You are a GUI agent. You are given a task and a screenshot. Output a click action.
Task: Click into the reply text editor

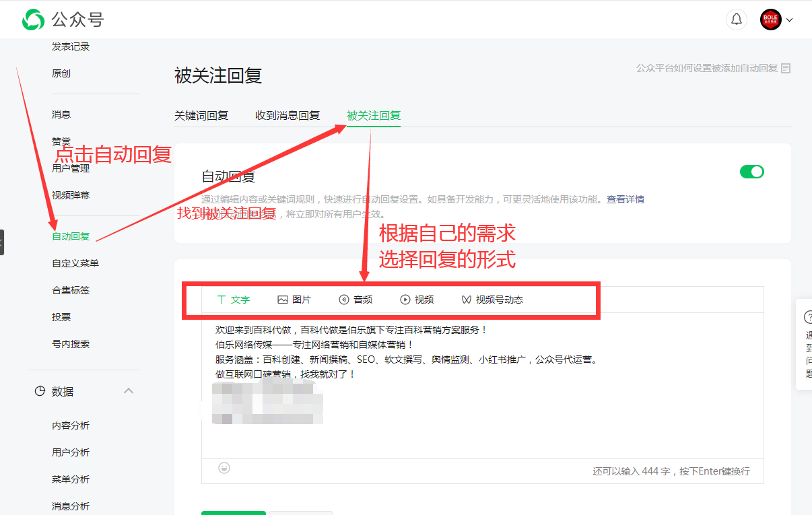point(482,385)
